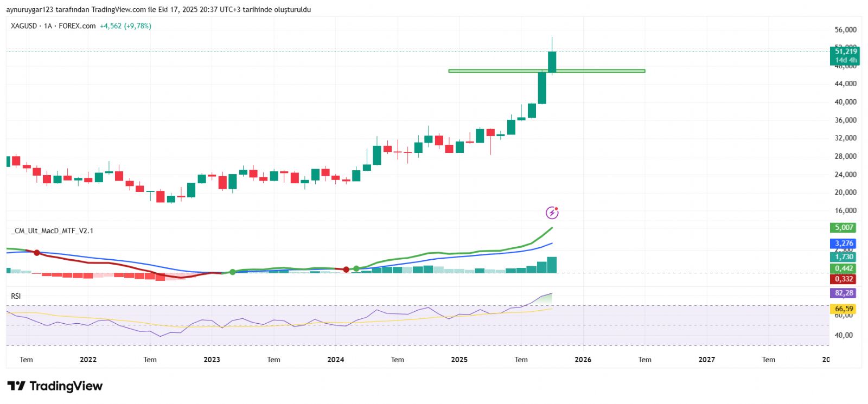Open the _CM_Ult_MacD_MTF_V2.1 indicator label
868x404 pixels.
tap(52, 231)
